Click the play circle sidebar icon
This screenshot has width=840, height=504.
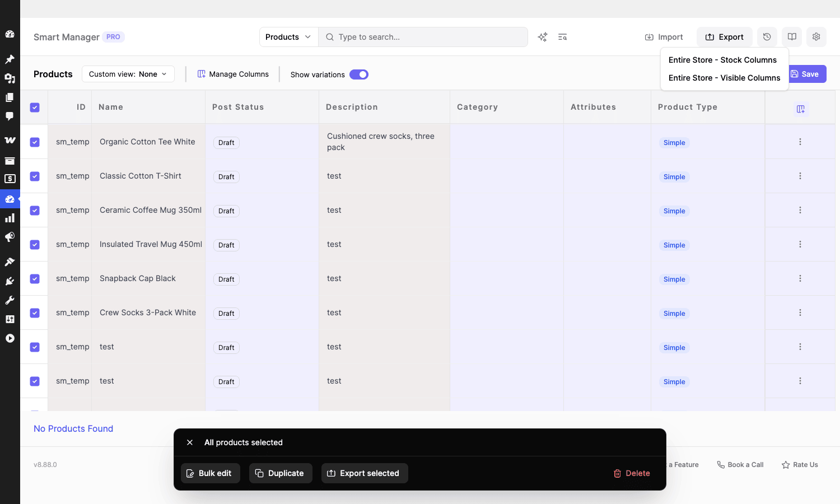(x=10, y=338)
